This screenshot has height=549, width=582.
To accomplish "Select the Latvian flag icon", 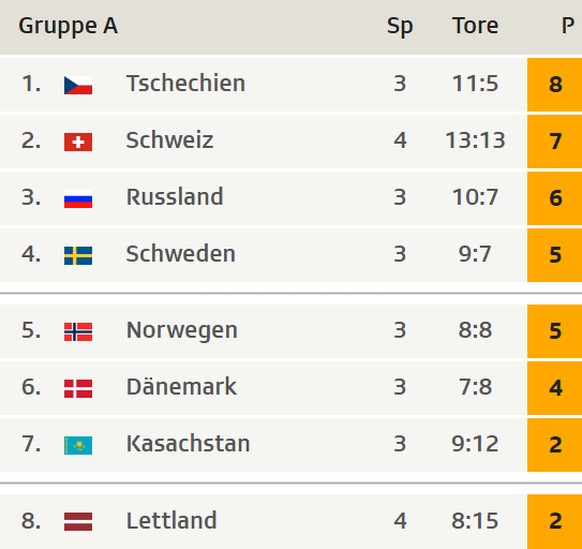I will 78,521.
